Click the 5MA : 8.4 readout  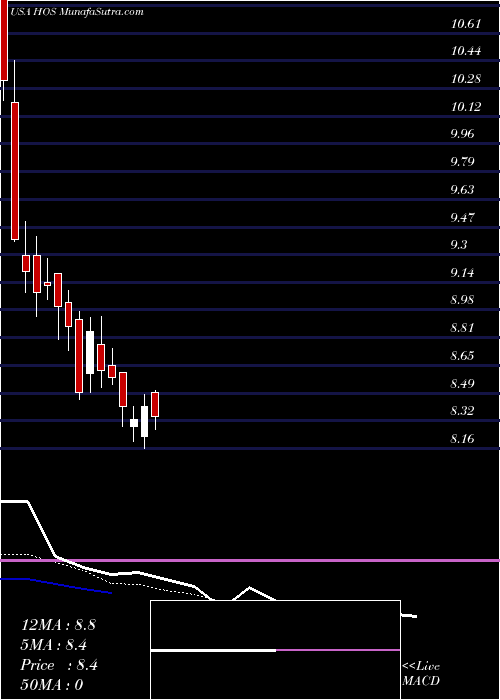54,645
